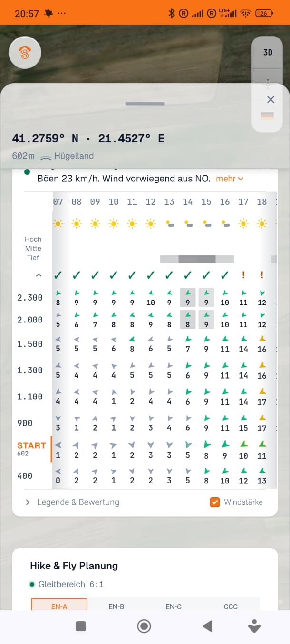Change language via the German flag icon

click(267, 116)
